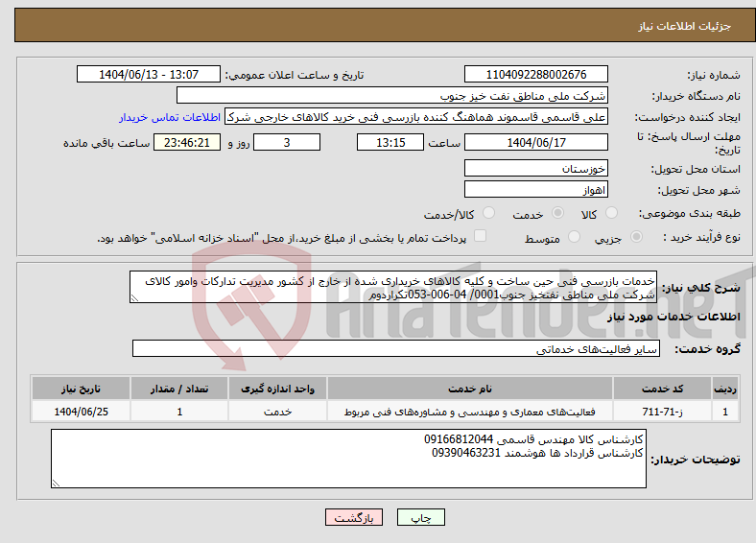Click the deadline date field 1404/06/17
The height and width of the screenshot is (543, 756).
tap(536, 143)
